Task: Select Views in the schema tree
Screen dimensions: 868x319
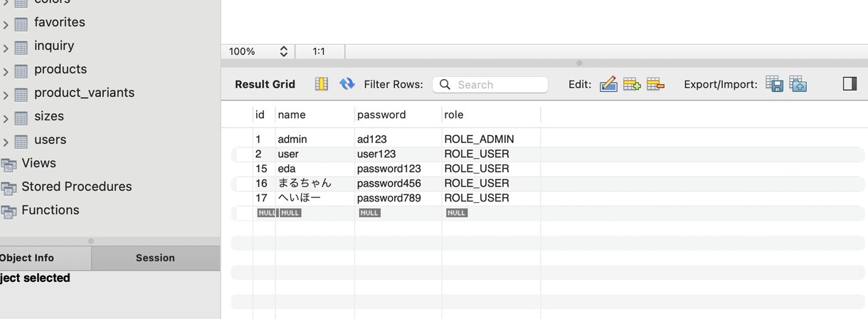Action: pos(38,163)
